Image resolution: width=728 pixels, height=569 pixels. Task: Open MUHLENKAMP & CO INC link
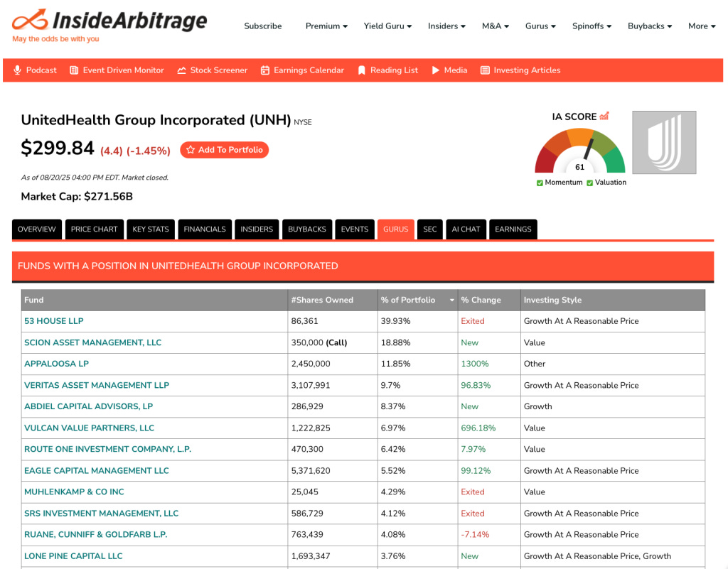pyautogui.click(x=74, y=492)
